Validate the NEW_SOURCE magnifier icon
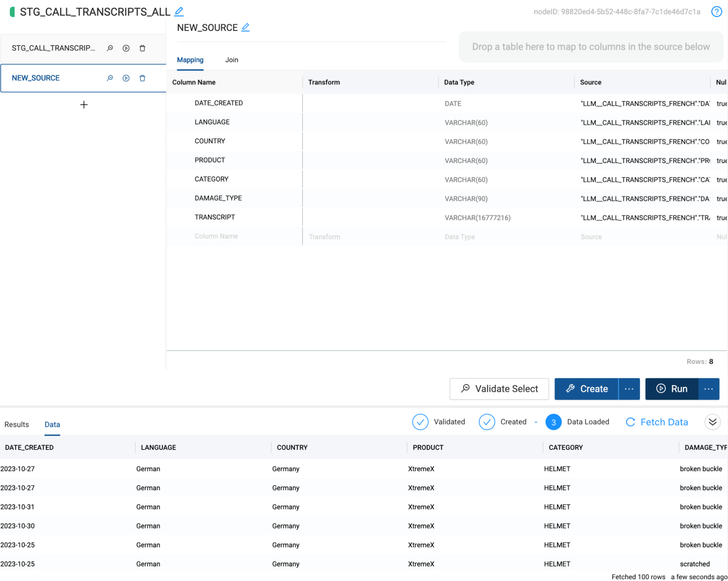Screen dimensions: 728x581 (x=110, y=78)
